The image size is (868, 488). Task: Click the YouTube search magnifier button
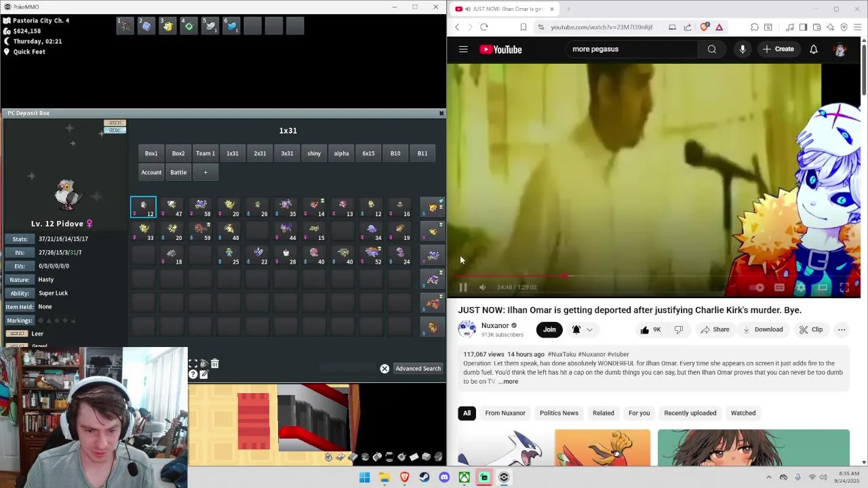coord(711,49)
